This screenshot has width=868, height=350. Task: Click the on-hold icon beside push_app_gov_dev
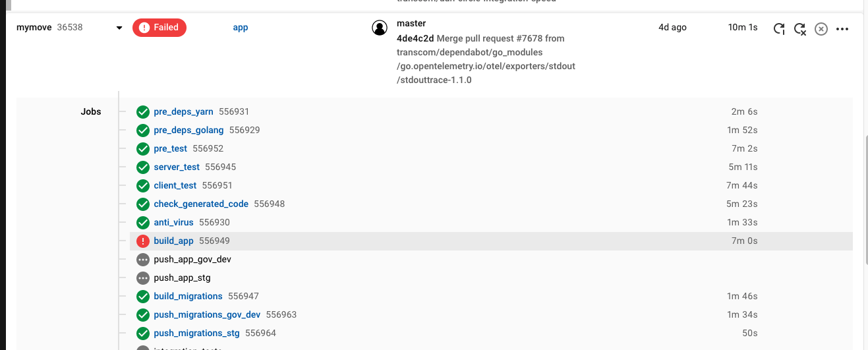pos(143,260)
